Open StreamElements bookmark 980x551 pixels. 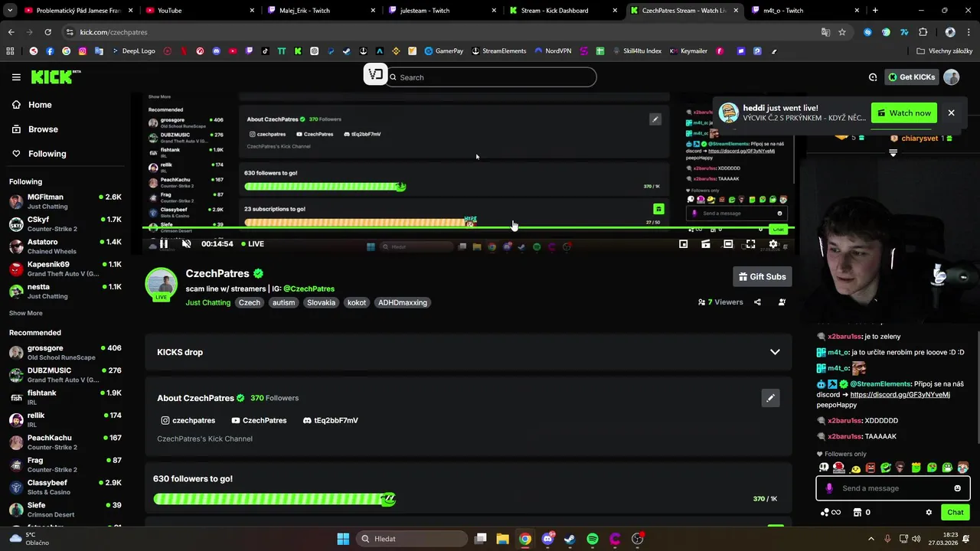[498, 51]
